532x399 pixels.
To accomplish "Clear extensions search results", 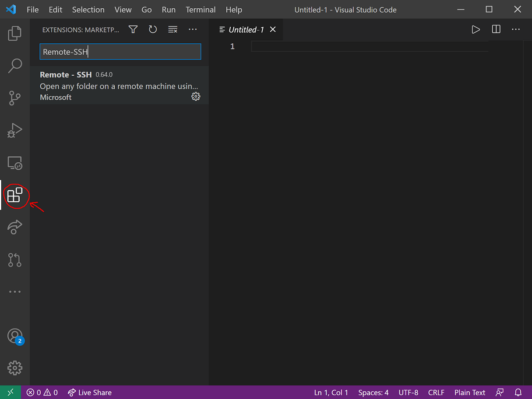I will [173, 29].
